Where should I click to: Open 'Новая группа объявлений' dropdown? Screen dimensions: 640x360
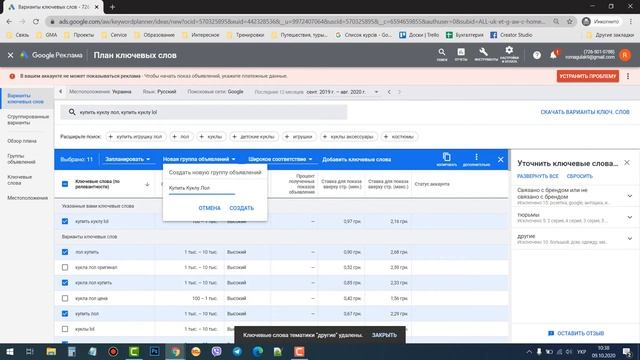[x=199, y=159]
